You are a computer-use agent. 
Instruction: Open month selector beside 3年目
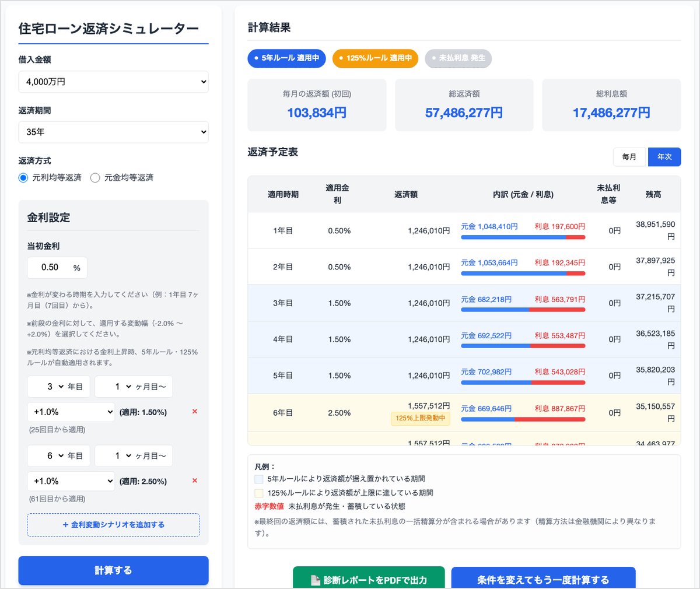click(x=134, y=387)
